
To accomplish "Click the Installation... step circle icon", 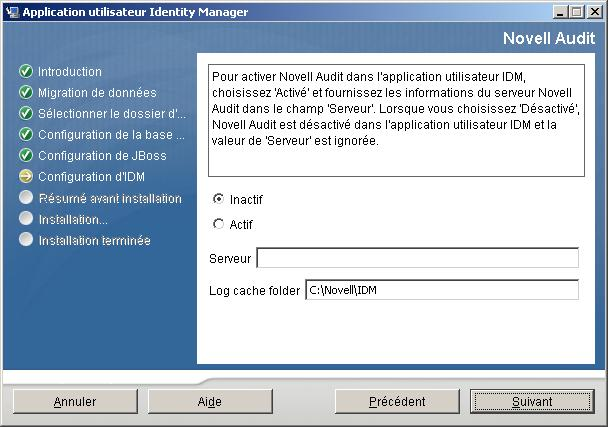I will [x=26, y=218].
